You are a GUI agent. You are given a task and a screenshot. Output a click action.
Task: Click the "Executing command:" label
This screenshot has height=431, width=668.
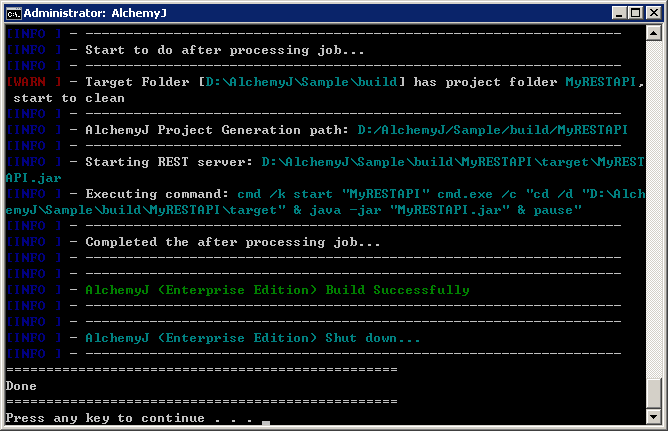(157, 193)
